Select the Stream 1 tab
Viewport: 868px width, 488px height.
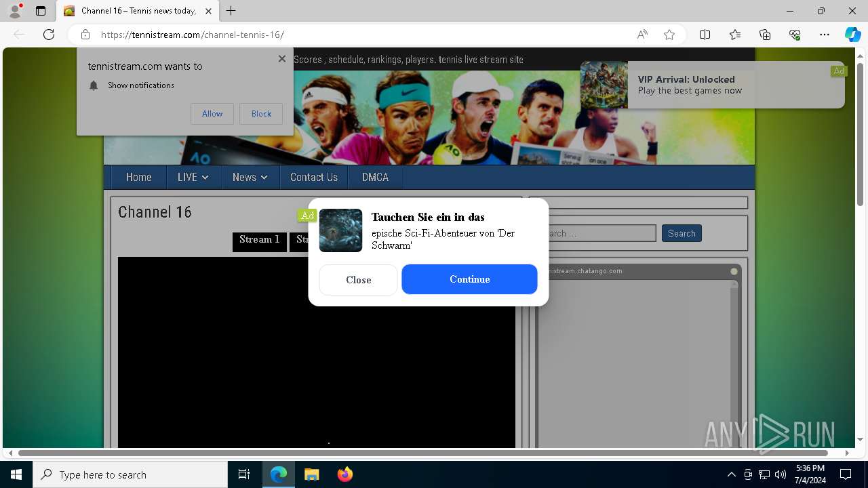tap(260, 241)
